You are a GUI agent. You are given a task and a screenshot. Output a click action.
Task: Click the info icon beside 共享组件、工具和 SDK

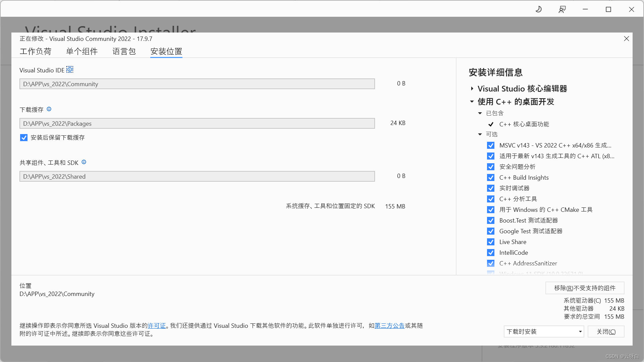[x=84, y=162]
